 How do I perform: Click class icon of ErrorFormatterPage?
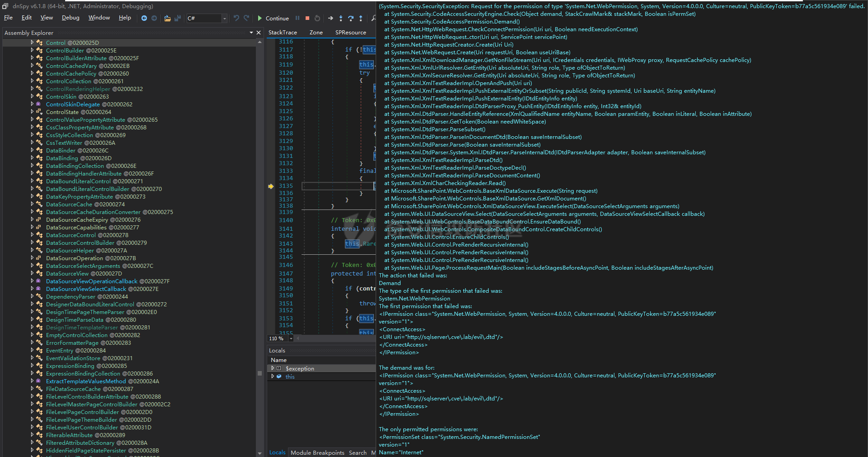tap(39, 343)
